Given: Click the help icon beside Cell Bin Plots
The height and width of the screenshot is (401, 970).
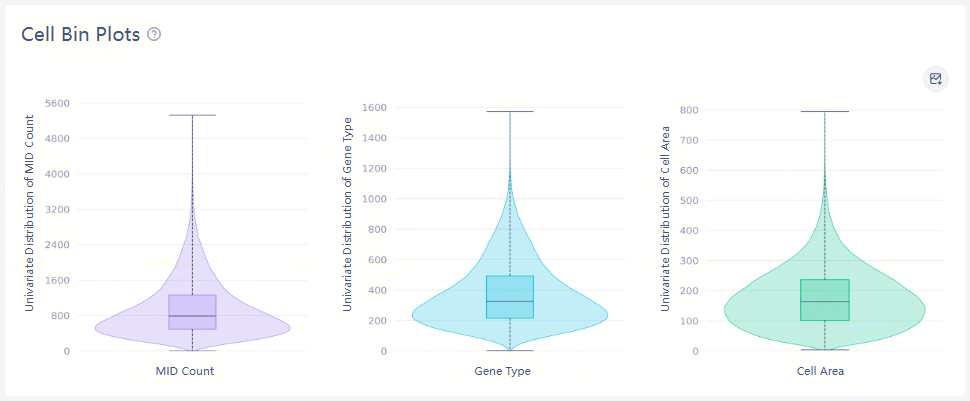Looking at the screenshot, I should point(154,34).
